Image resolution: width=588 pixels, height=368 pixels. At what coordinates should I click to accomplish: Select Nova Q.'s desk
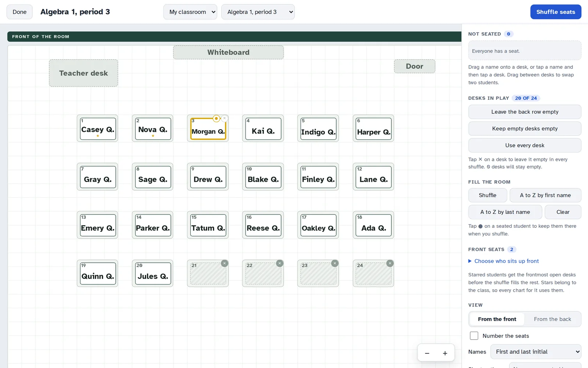153,129
